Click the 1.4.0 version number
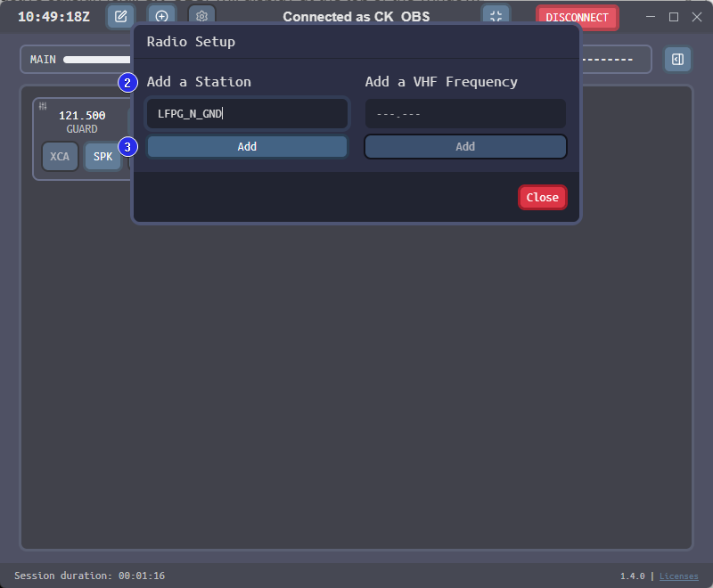 (633, 576)
